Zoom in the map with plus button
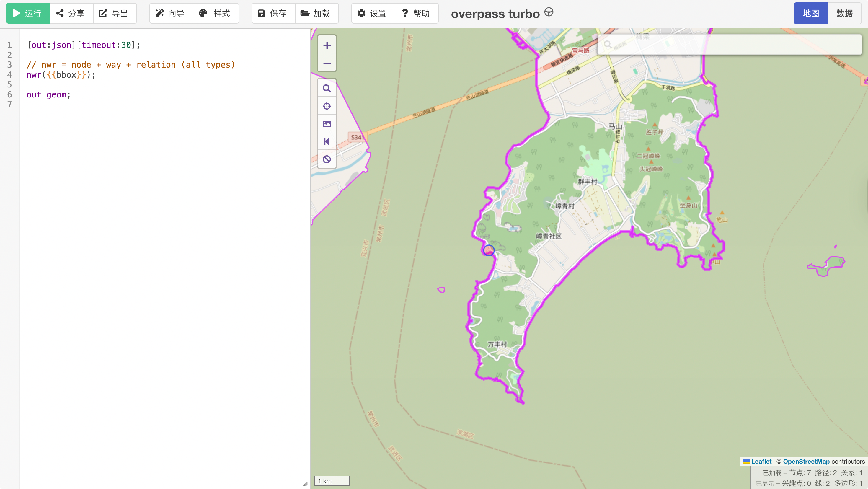 (x=327, y=45)
